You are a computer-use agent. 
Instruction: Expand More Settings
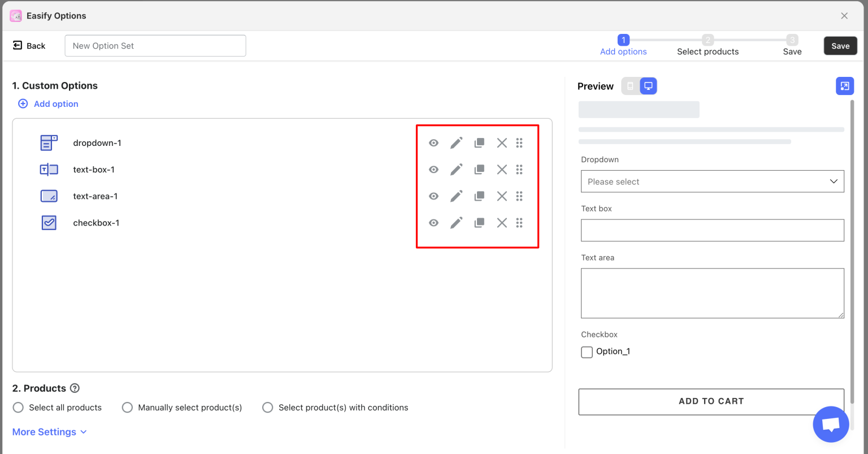[49, 431]
